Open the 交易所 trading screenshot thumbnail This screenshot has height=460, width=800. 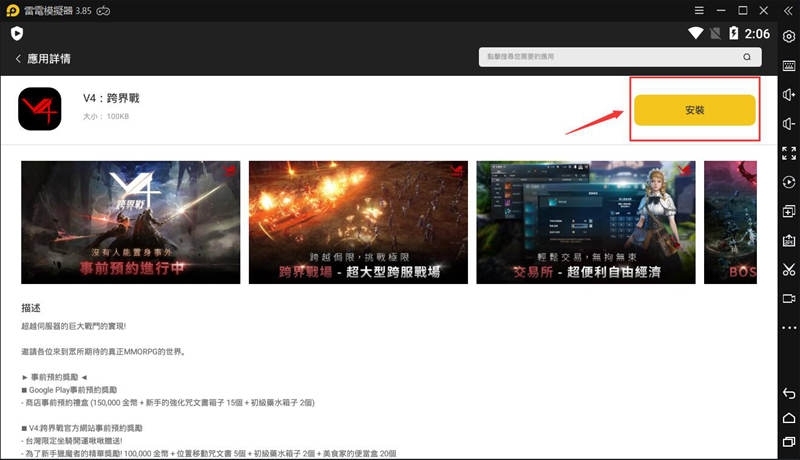click(586, 222)
